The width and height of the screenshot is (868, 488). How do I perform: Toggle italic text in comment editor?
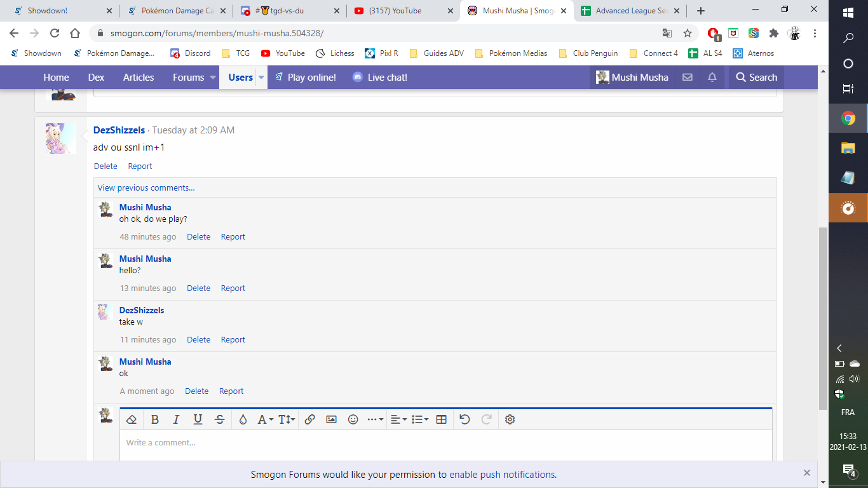click(177, 419)
